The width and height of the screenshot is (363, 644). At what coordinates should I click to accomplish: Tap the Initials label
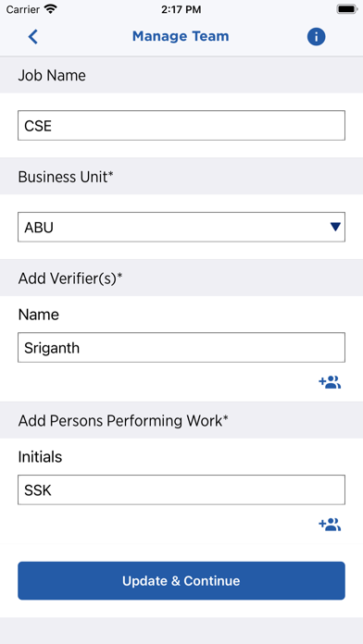[x=40, y=457]
